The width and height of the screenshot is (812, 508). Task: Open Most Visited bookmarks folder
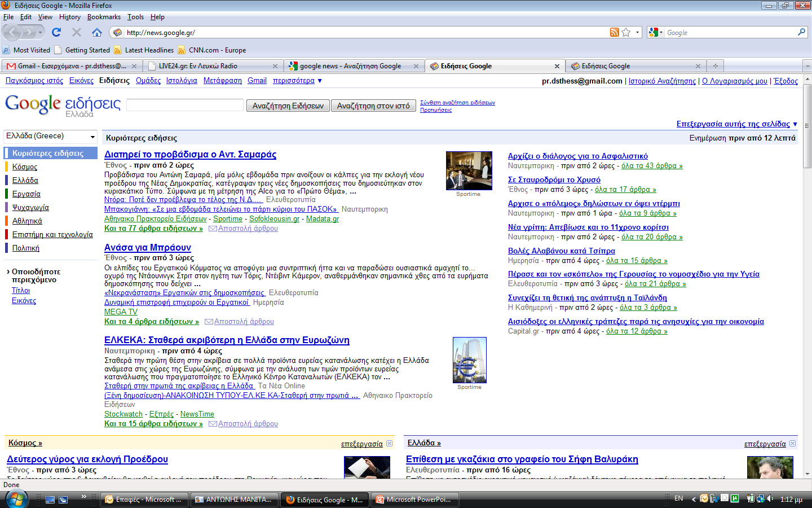(27, 50)
